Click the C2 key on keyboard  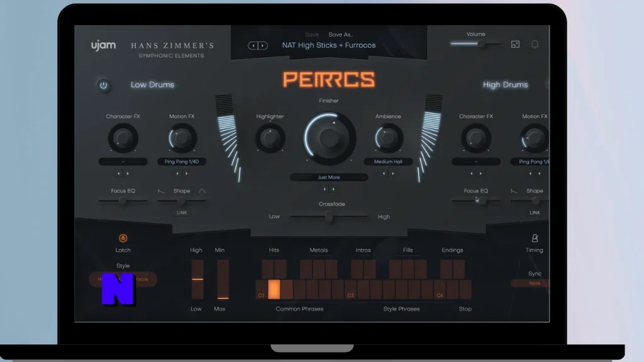point(261,289)
